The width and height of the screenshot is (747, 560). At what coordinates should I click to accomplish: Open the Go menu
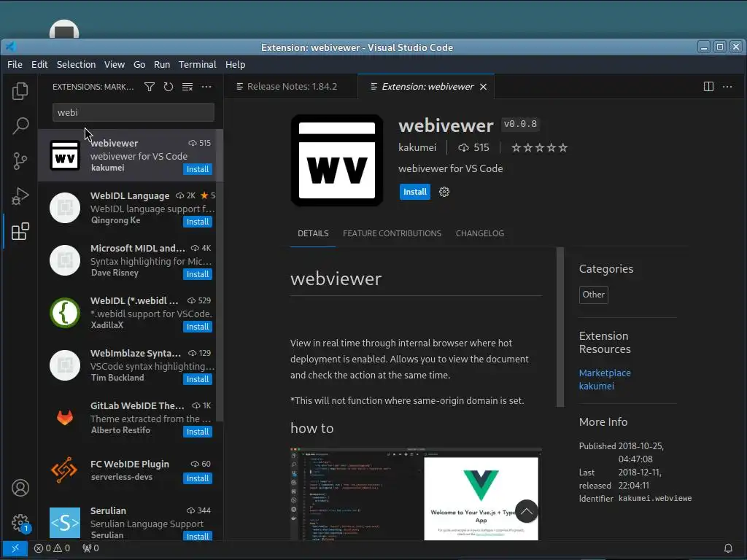pyautogui.click(x=139, y=64)
